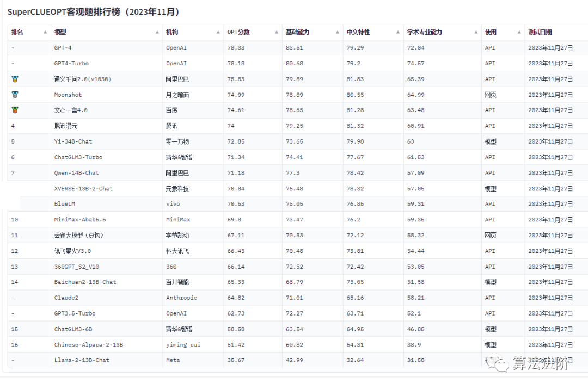Click the 百度 organization cell
This screenshot has width=588, height=389.
[193, 110]
